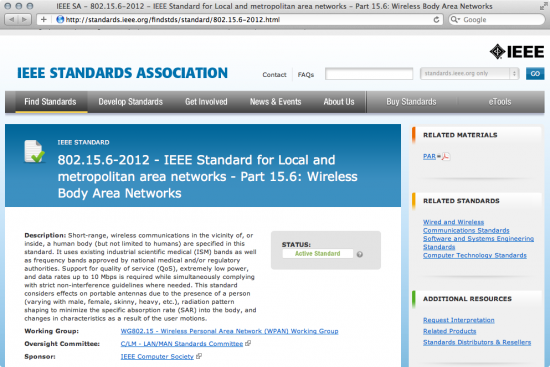Click the FAQs link

pyautogui.click(x=306, y=74)
